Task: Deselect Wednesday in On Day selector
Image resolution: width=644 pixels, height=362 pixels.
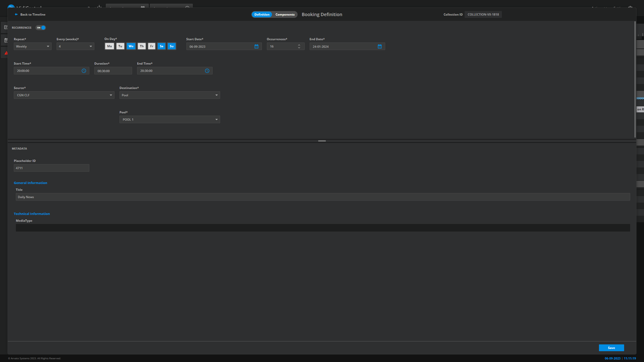Action: coord(131,46)
